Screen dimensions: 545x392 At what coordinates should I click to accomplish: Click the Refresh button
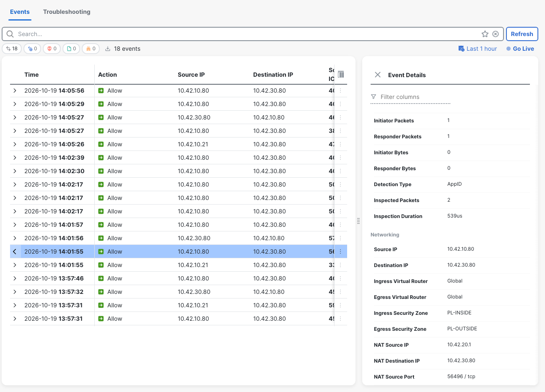[522, 34]
